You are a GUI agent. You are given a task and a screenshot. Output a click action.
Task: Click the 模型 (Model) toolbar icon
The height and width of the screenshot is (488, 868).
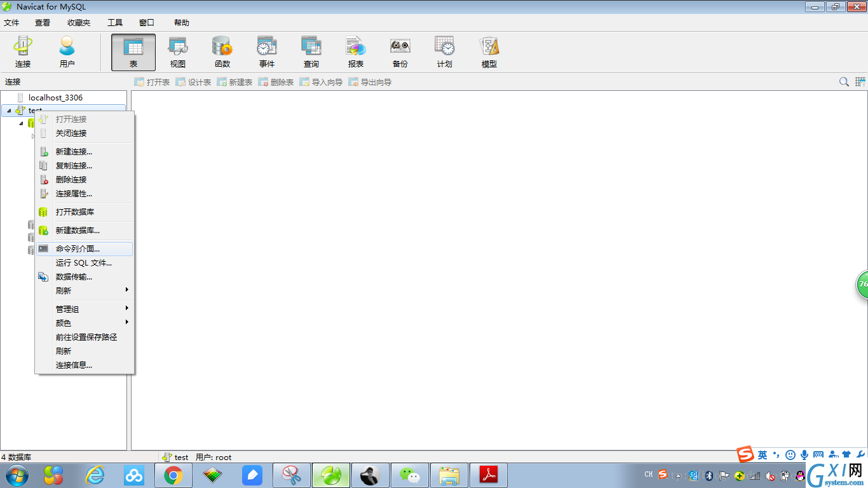[x=489, y=52]
